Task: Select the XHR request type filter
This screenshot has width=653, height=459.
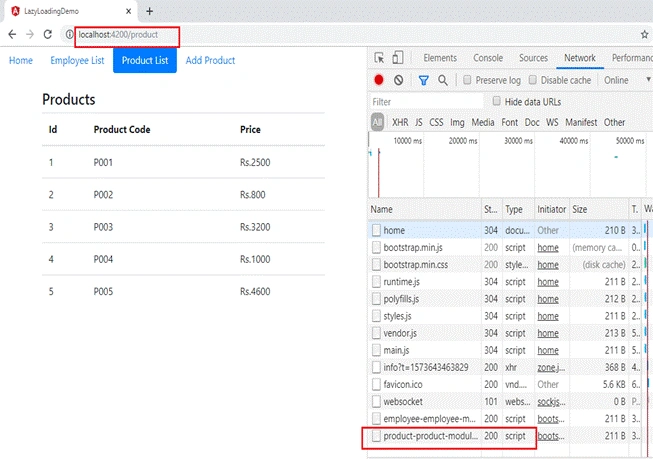Action: click(400, 122)
